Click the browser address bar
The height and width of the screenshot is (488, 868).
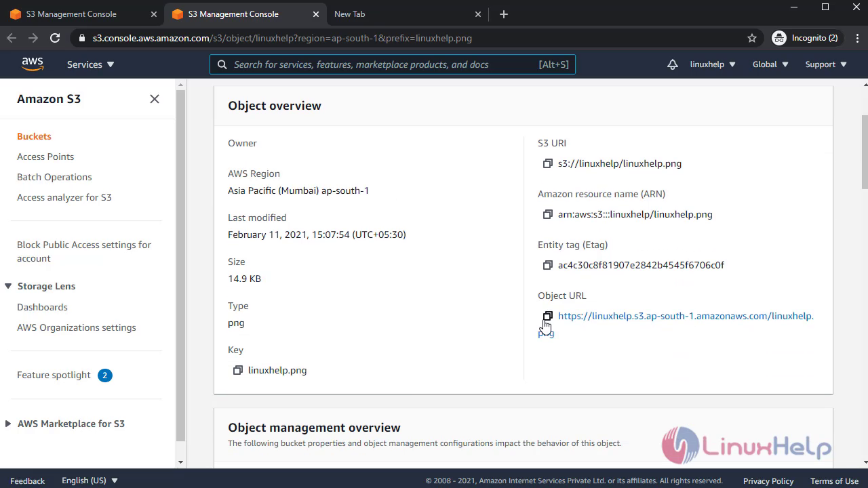407,38
